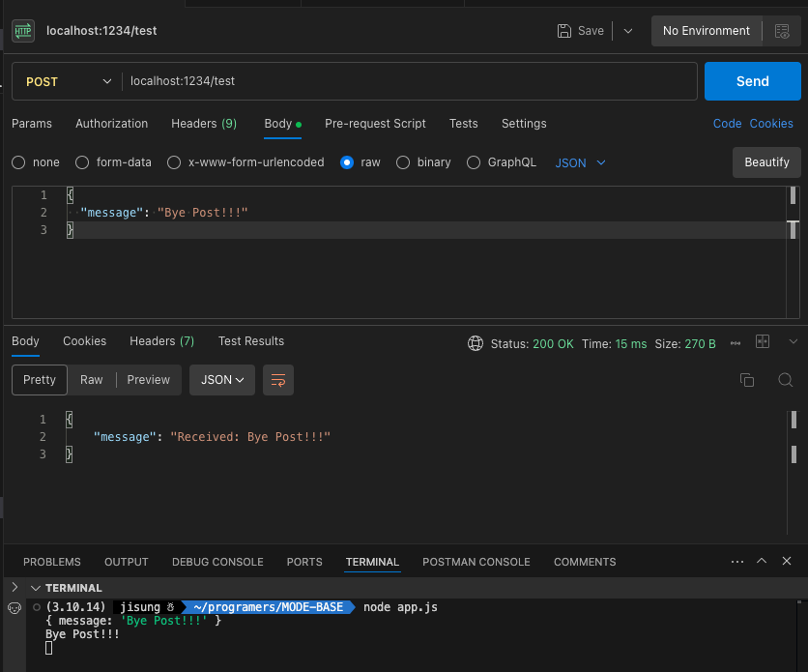Image resolution: width=808 pixels, height=672 pixels.
Task: Click the request URL field localhost:1234/test
Action: pyautogui.click(x=409, y=81)
